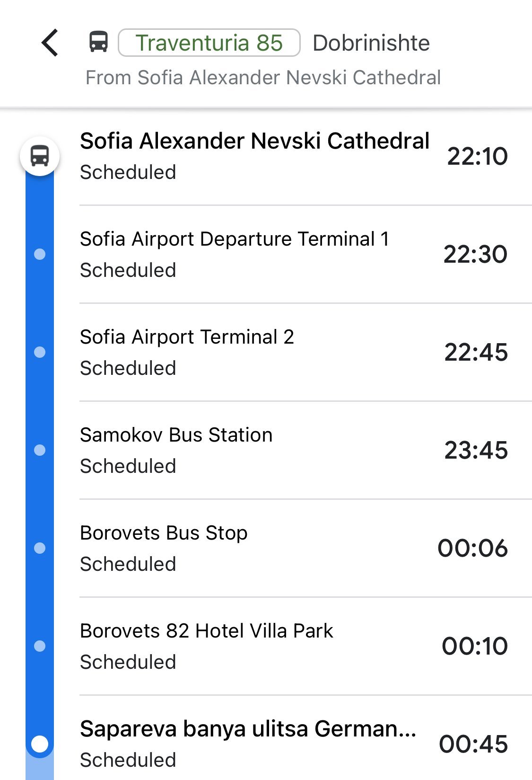Image resolution: width=532 pixels, height=780 pixels.
Task: Open the Borovets Bus Stop entry
Action: 164,533
